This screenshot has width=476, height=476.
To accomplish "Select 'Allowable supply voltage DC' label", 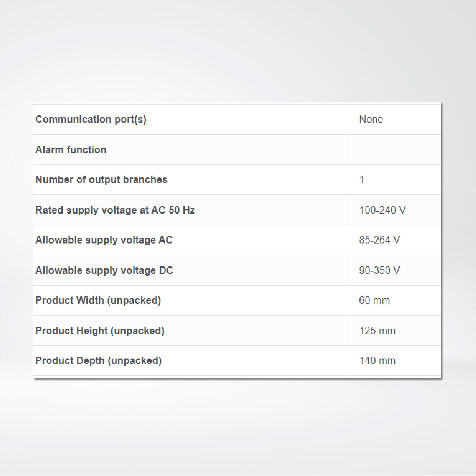I will (104, 271).
